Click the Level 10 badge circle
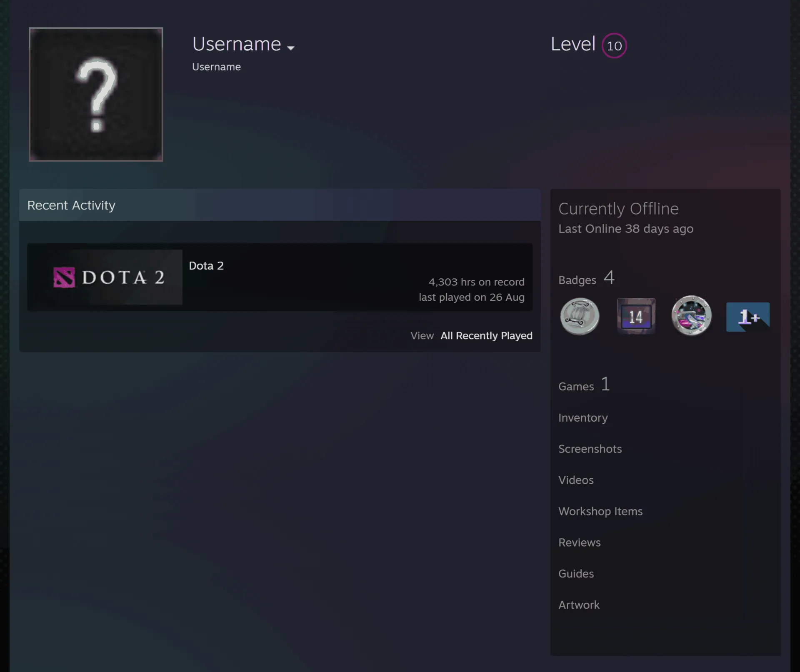Image resolution: width=800 pixels, height=672 pixels. point(614,45)
